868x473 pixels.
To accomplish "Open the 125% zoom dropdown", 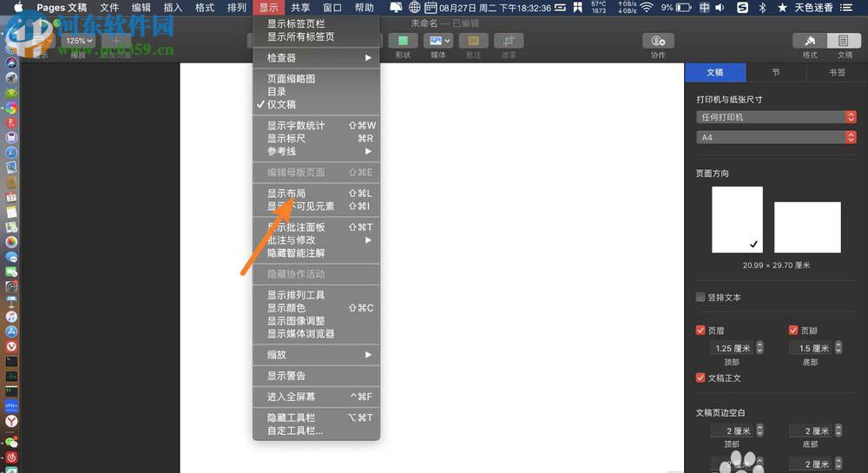I will (78, 41).
